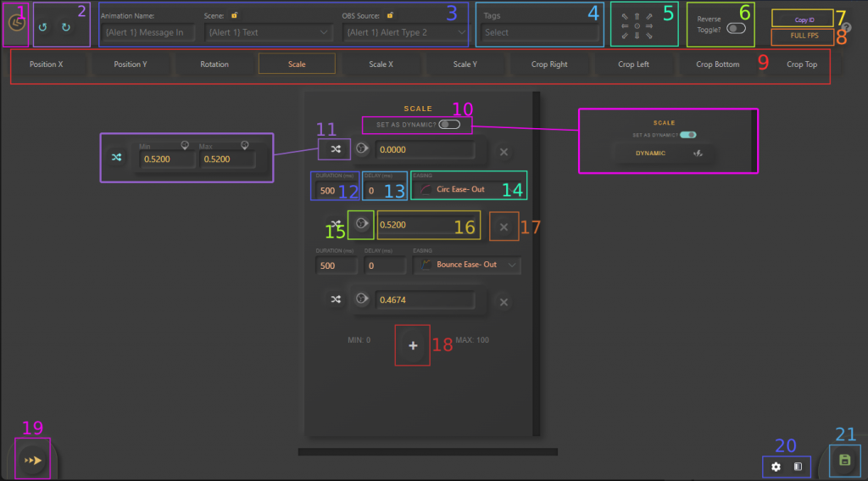The height and width of the screenshot is (481, 868).
Task: Remove the 0.5200 keyframe with its X button
Action: tap(504, 227)
